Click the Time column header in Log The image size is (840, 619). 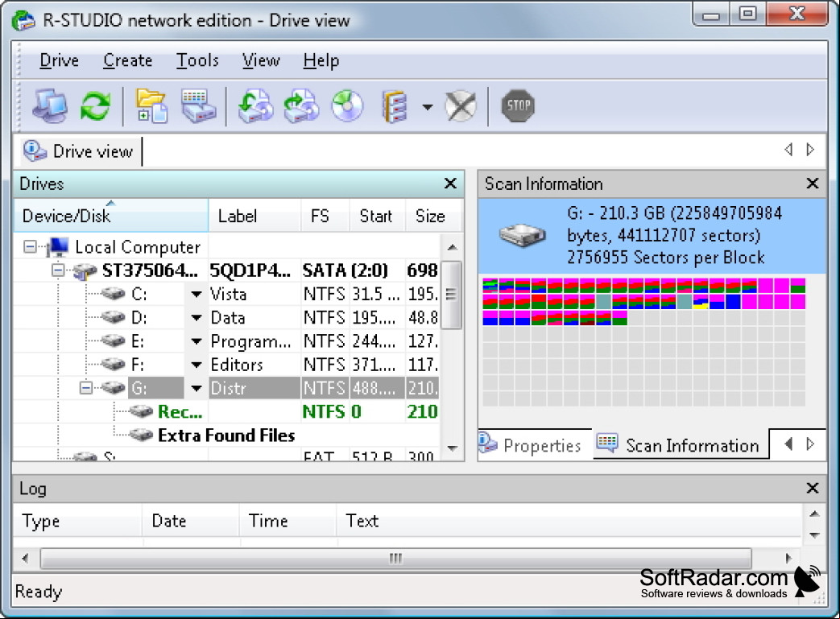[288, 521]
